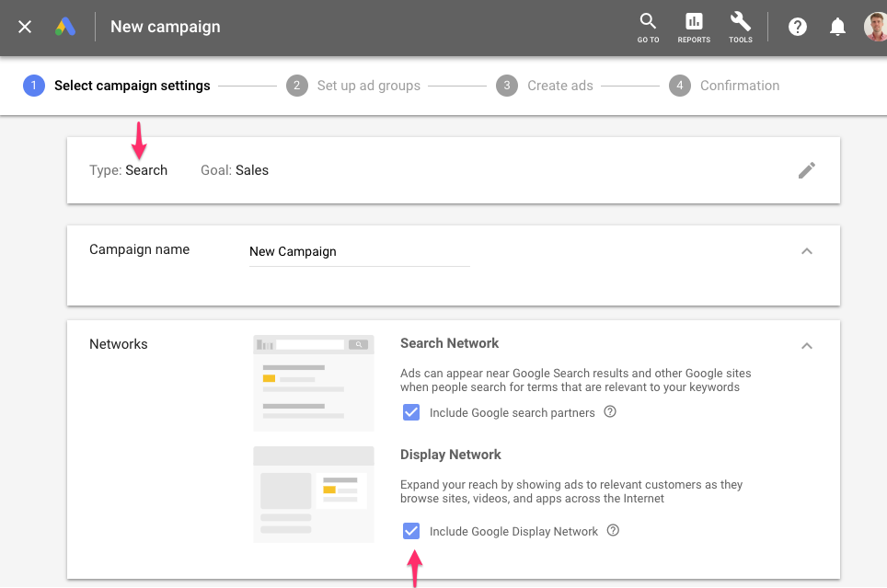Collapse the Networks section
The image size is (887, 588).
(807, 346)
